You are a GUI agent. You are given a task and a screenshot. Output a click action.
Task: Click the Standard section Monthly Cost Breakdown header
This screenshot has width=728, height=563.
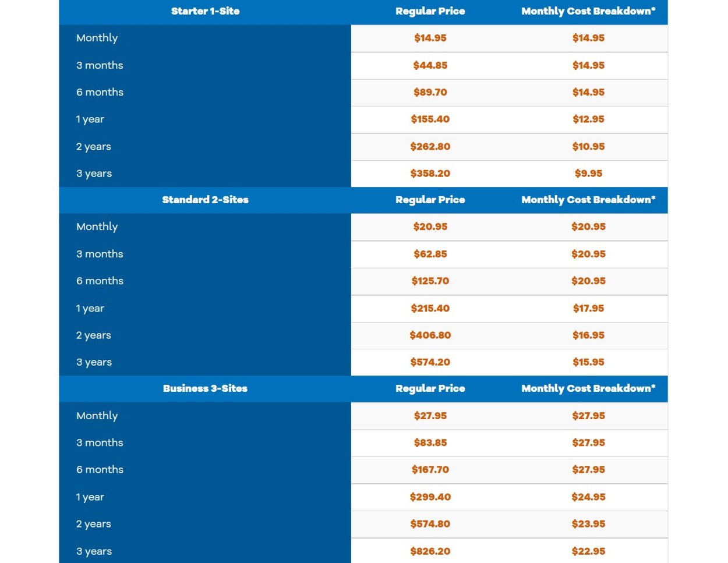click(588, 200)
